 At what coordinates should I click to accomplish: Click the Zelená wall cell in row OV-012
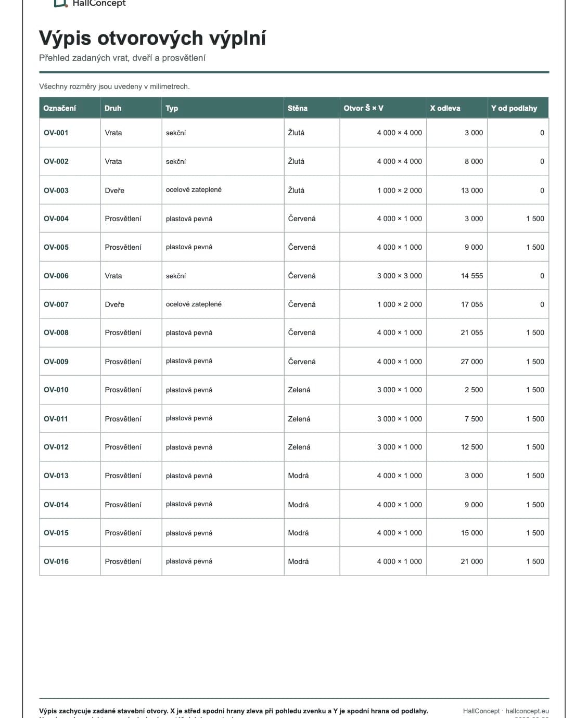(x=312, y=447)
